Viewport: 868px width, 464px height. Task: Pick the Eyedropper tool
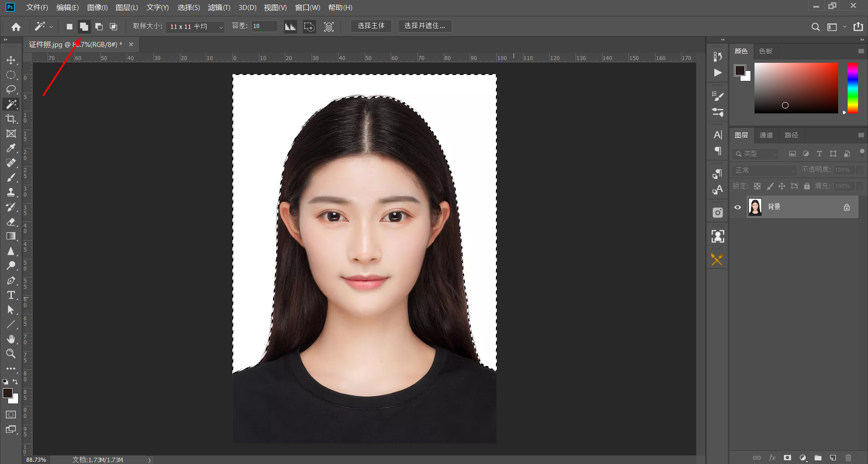tap(11, 148)
